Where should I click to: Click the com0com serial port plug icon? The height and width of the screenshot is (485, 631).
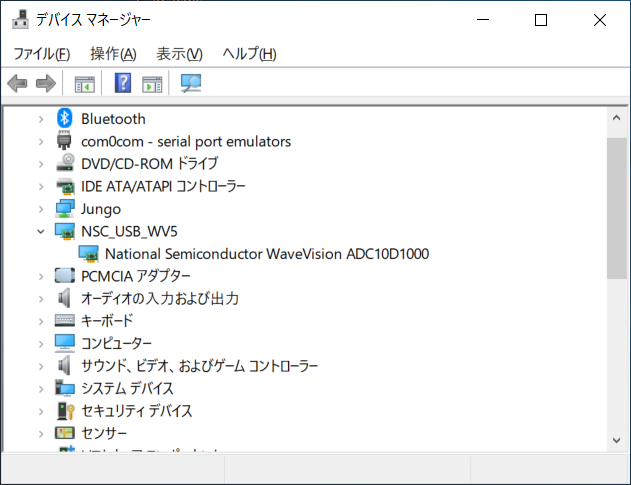[x=64, y=140]
